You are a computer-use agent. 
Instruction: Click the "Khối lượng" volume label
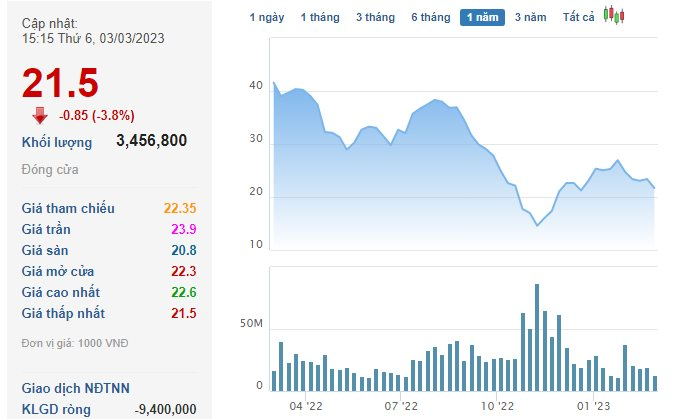(57, 142)
